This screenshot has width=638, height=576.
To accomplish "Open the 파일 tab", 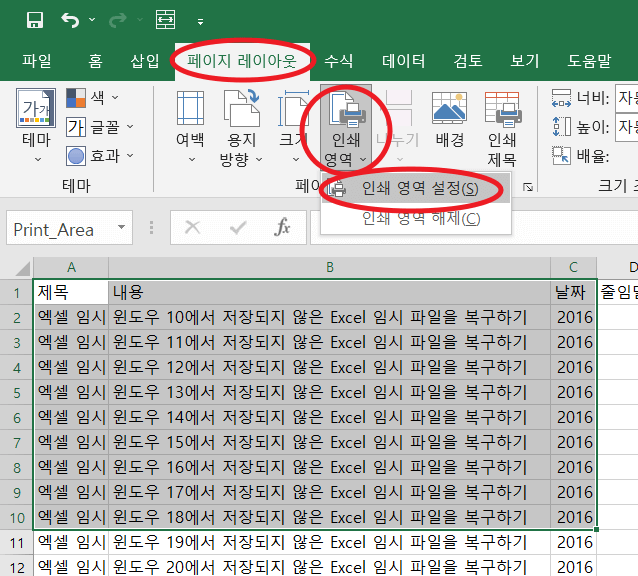I will click(x=37, y=61).
